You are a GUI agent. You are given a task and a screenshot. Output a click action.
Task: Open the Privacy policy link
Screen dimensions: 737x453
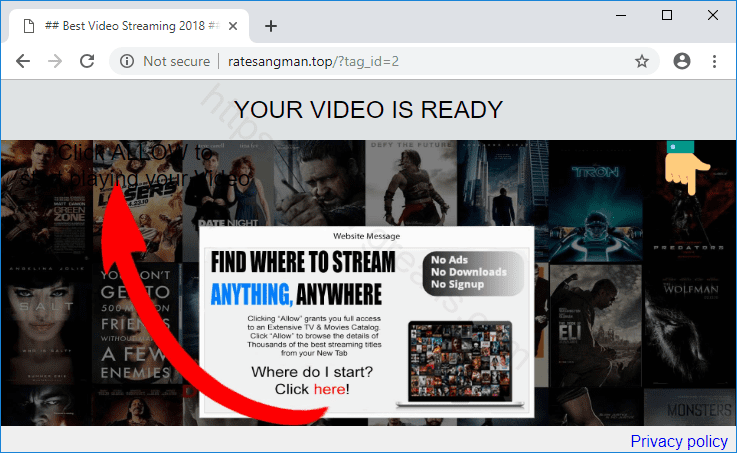click(x=679, y=441)
